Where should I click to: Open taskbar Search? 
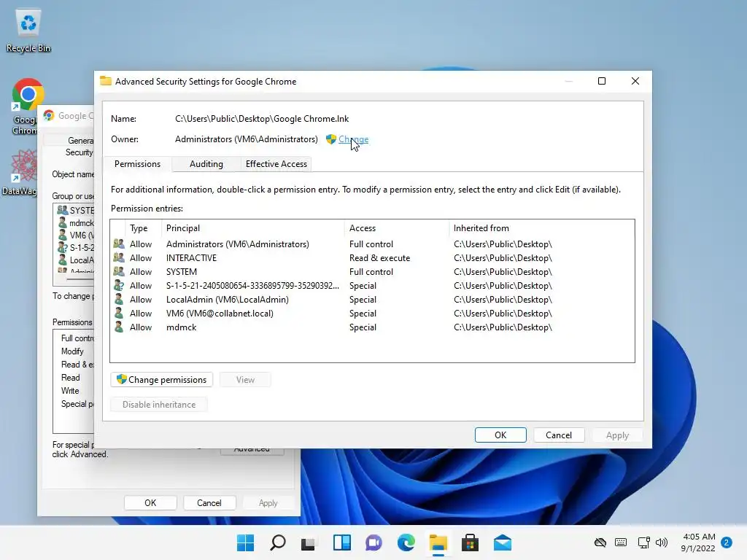click(x=278, y=542)
